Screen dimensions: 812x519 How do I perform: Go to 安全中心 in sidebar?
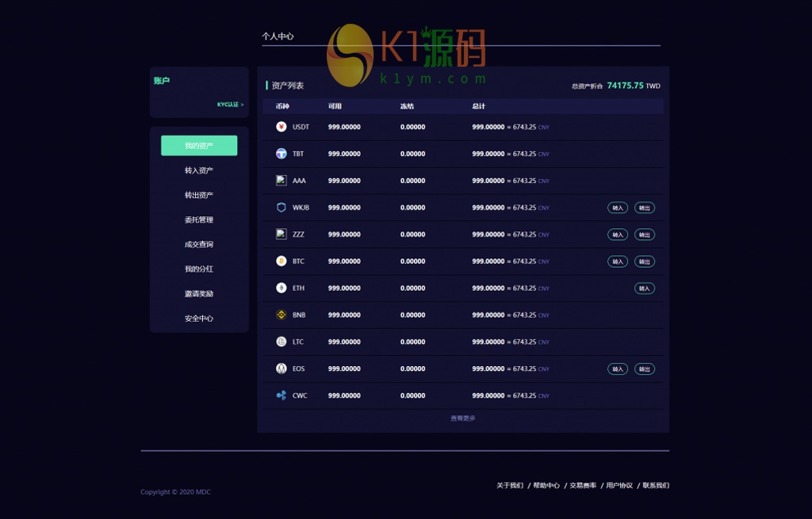click(x=199, y=319)
